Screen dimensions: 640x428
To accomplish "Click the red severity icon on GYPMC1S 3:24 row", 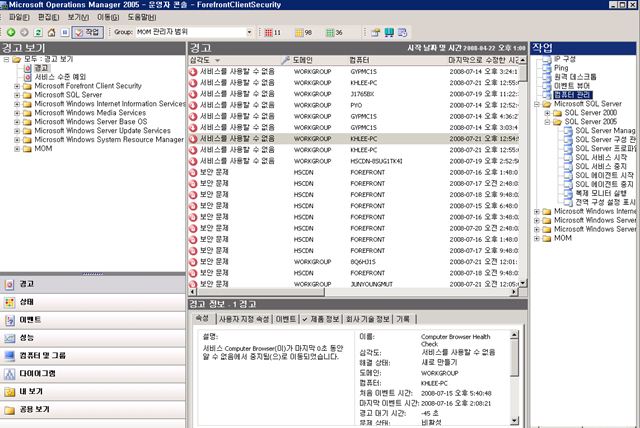I will (x=193, y=72).
